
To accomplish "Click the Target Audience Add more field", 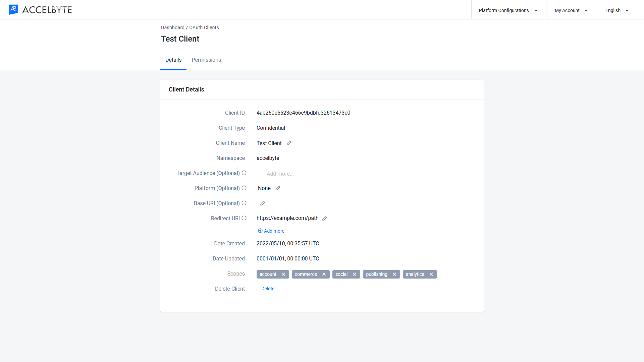I will [280, 174].
